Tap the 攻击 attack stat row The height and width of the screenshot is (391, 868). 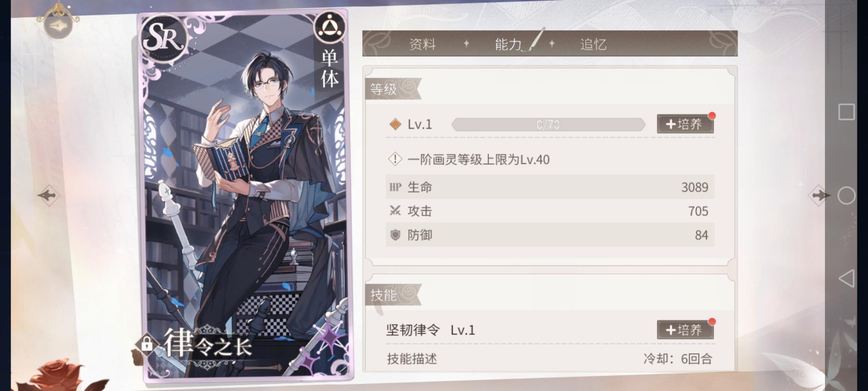(x=550, y=211)
